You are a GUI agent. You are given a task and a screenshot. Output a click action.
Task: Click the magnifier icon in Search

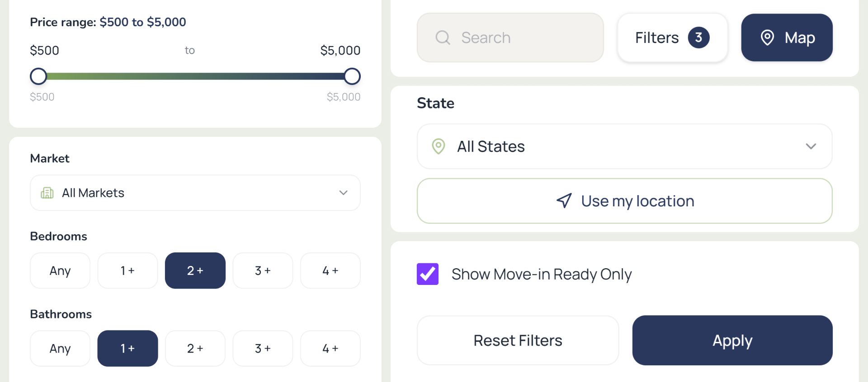pyautogui.click(x=443, y=37)
